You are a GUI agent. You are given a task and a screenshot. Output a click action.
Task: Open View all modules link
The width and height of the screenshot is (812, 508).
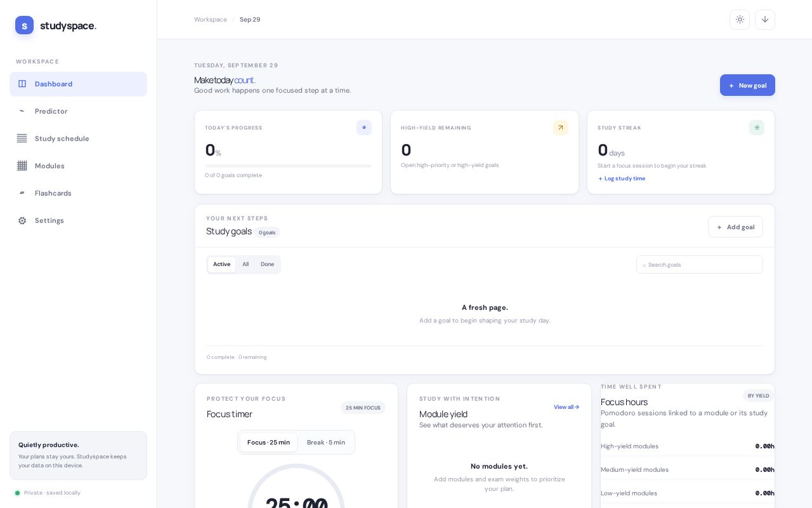point(566,407)
